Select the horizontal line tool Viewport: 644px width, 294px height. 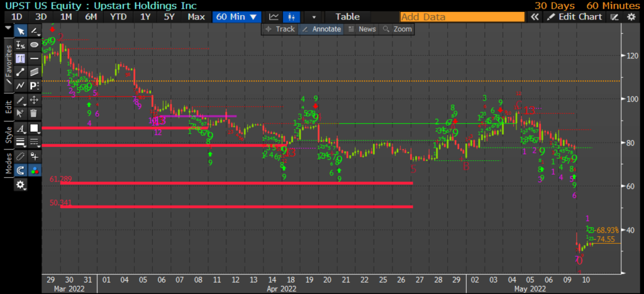coord(35,58)
